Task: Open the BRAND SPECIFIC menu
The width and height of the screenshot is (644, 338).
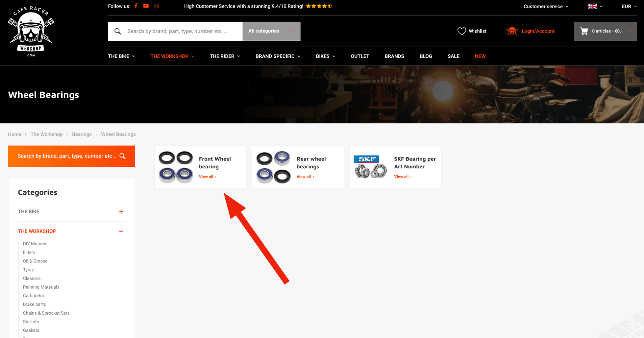Action: click(x=278, y=56)
